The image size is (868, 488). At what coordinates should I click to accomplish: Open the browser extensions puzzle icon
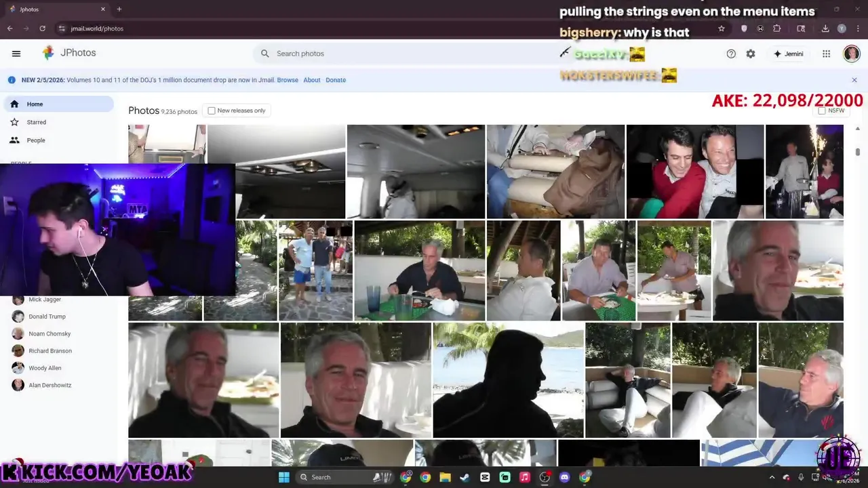pos(777,28)
